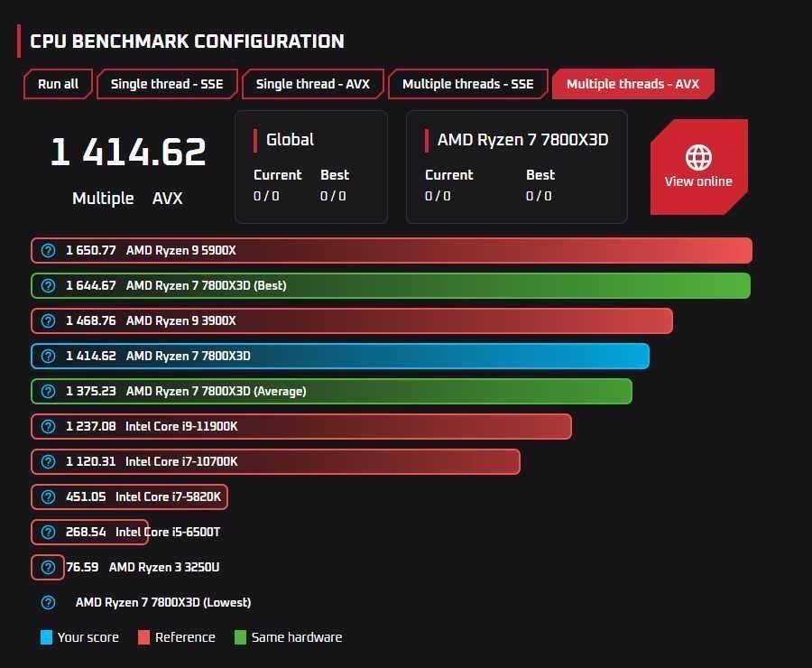
Task: Select the Multiple threads - AVX tab
Action: tap(632, 84)
